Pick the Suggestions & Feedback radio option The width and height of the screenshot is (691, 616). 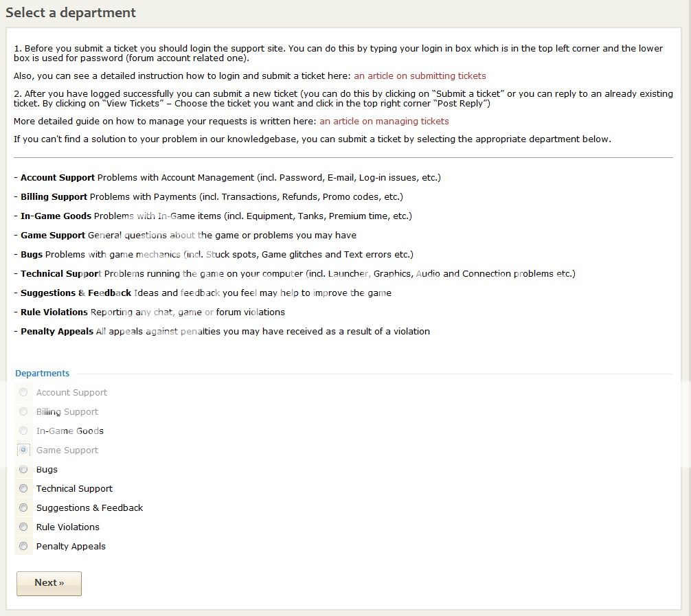point(24,507)
